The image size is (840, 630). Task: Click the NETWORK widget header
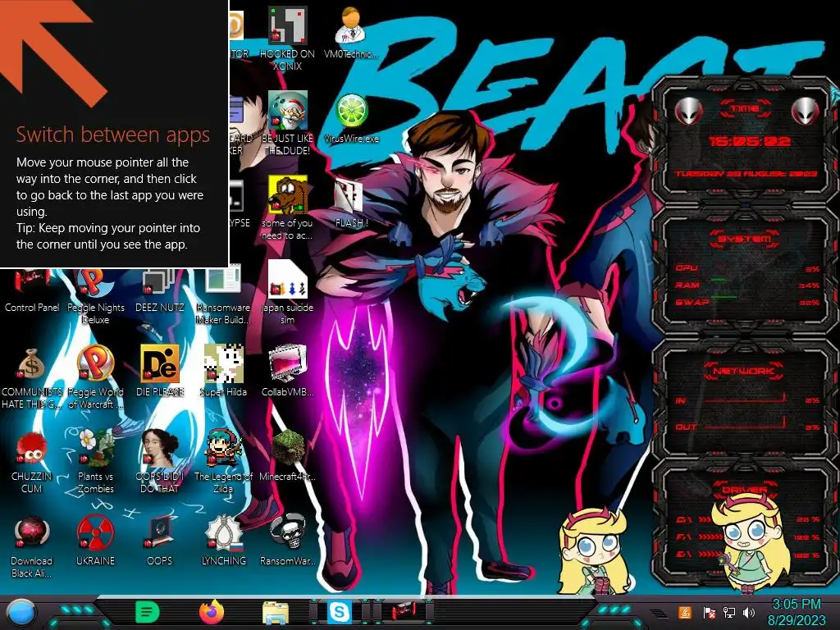[x=743, y=371]
